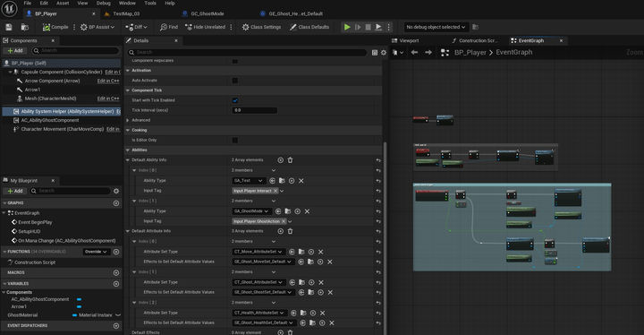Click the Stop simulation square button
644x335 pixels.
pyautogui.click(x=368, y=27)
